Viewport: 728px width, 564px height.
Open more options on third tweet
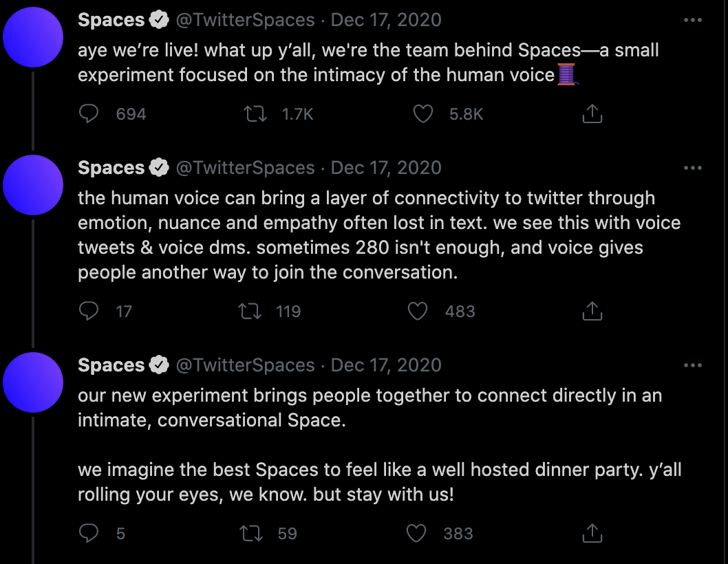692,365
